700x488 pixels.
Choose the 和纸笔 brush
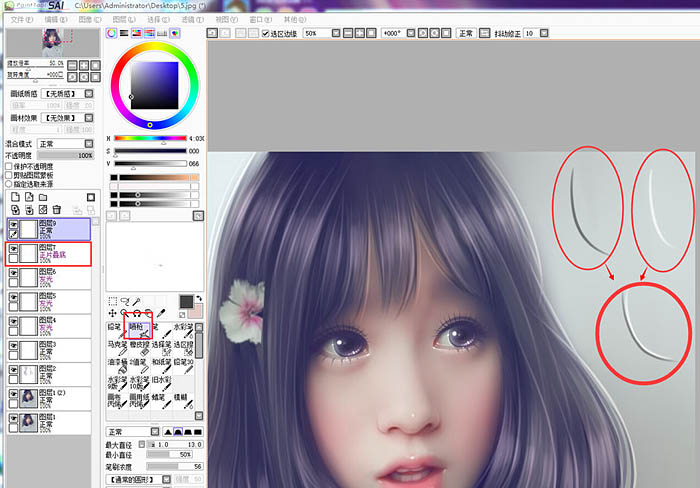pos(162,366)
